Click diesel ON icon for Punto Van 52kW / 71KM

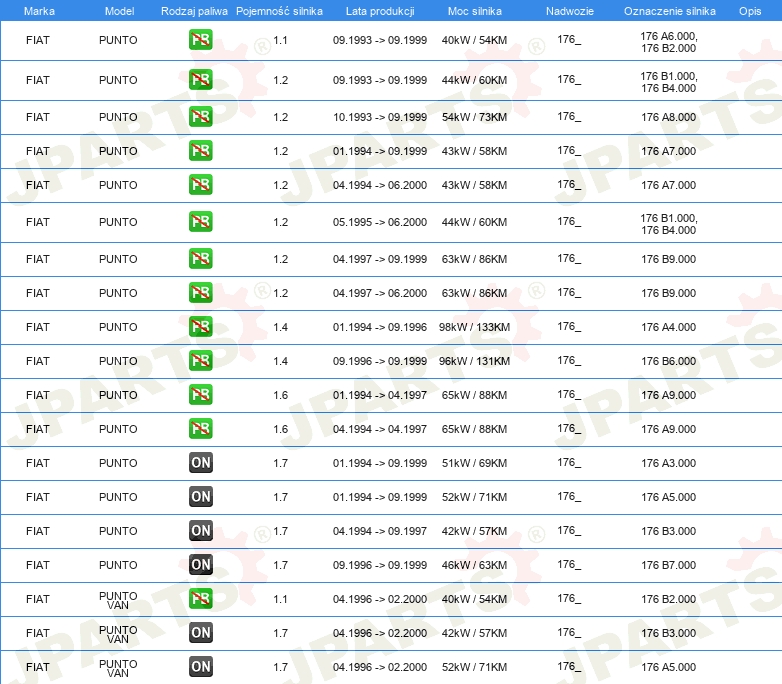tap(200, 666)
